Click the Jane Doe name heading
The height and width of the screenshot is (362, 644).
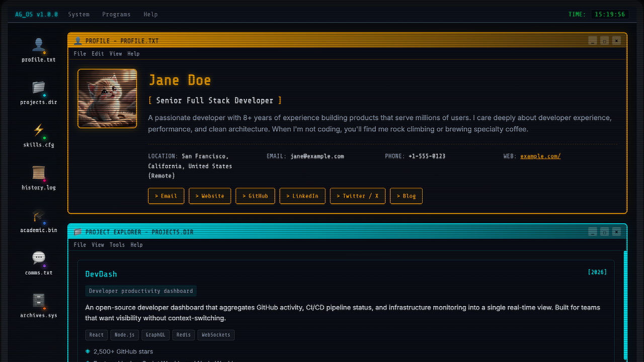click(180, 80)
